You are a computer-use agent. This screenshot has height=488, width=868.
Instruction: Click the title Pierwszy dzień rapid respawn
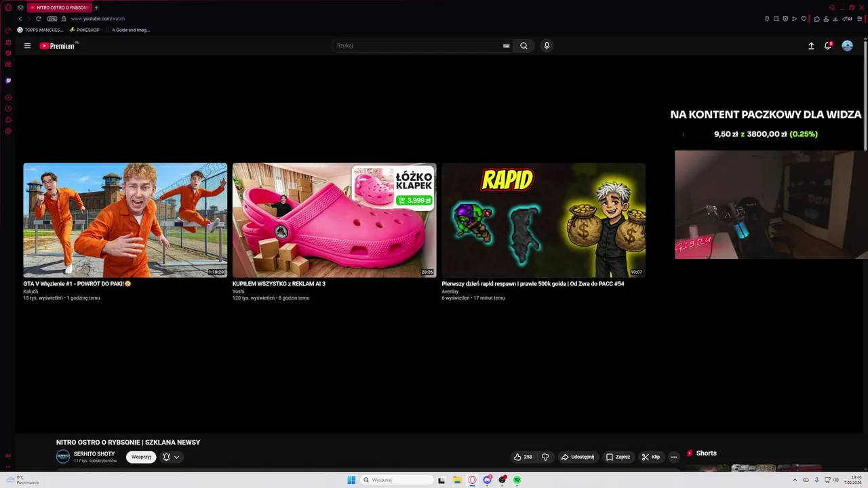point(532,284)
